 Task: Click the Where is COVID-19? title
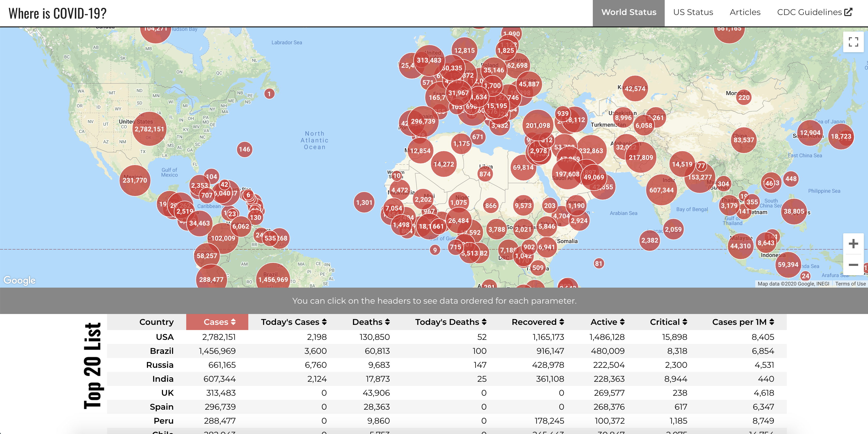pyautogui.click(x=58, y=13)
